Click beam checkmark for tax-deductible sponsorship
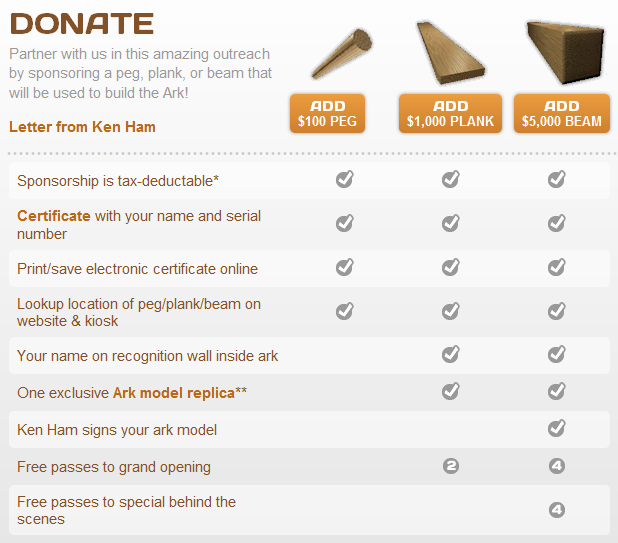The height and width of the screenshot is (543, 618). click(x=557, y=180)
